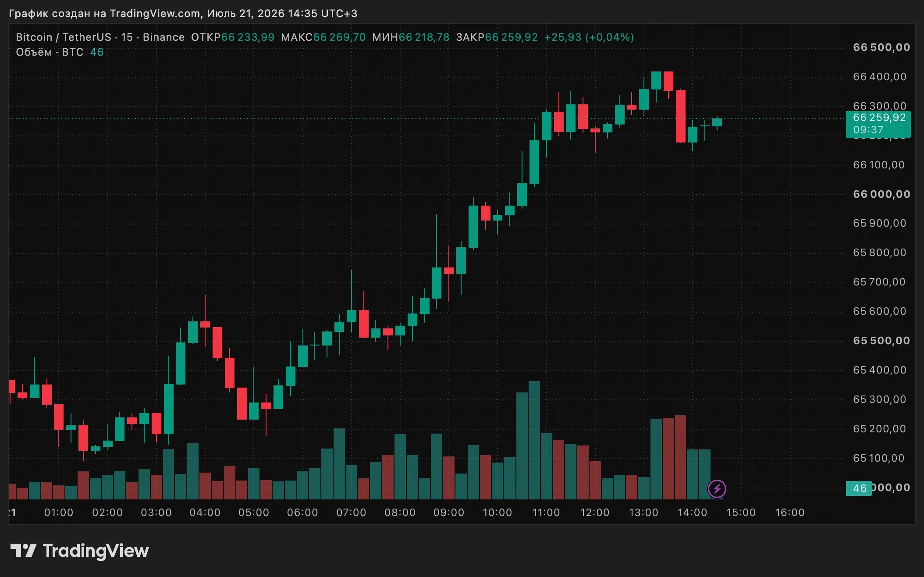Image resolution: width=924 pixels, height=577 pixels.
Task: Click the countdown timer 09:37 on price label
Action: coord(868,130)
